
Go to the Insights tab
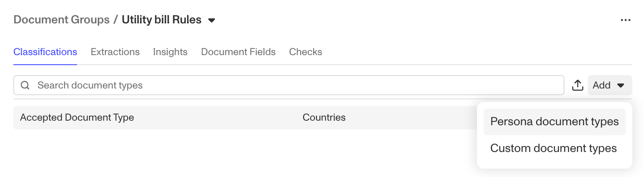click(170, 52)
